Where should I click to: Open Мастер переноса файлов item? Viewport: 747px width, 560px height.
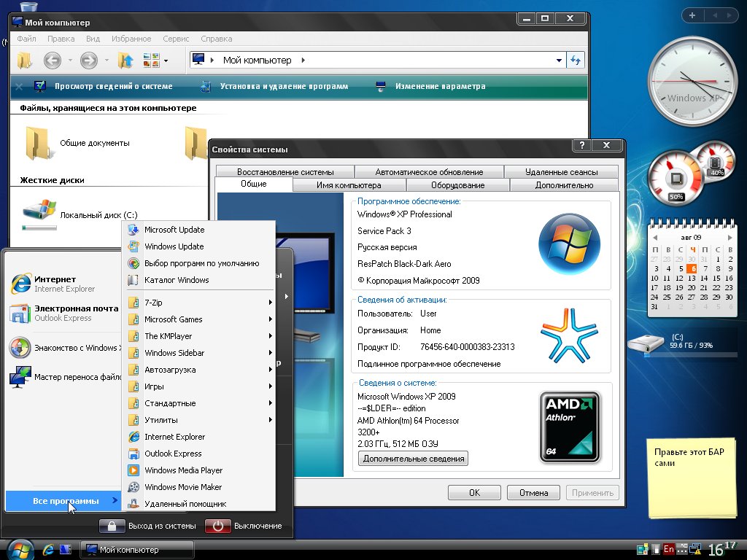point(64,377)
